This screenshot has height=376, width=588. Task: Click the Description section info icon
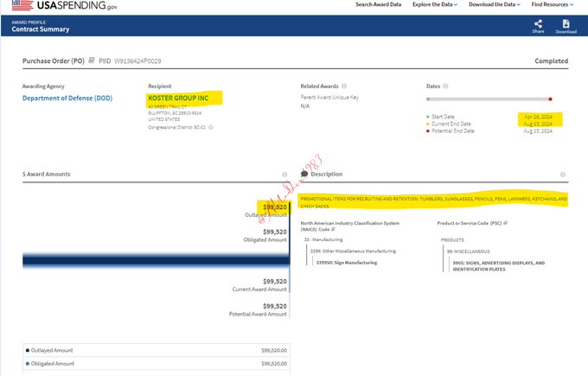coord(563,174)
